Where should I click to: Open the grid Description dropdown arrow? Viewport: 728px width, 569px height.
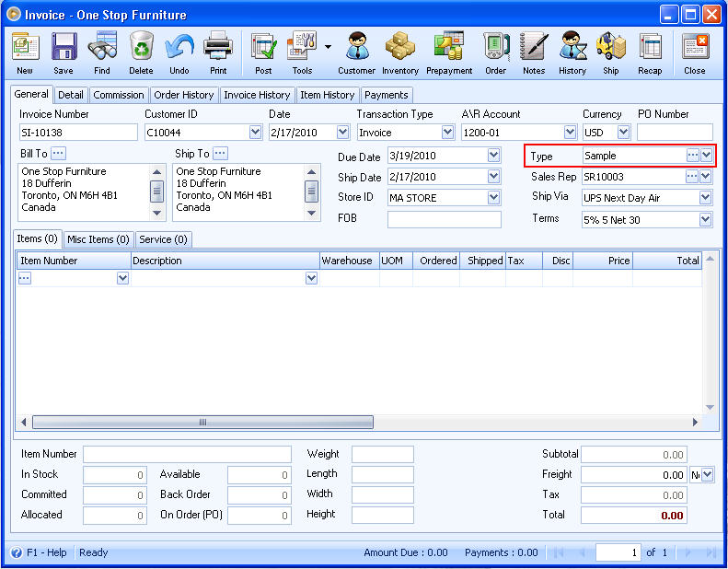pyautogui.click(x=311, y=278)
